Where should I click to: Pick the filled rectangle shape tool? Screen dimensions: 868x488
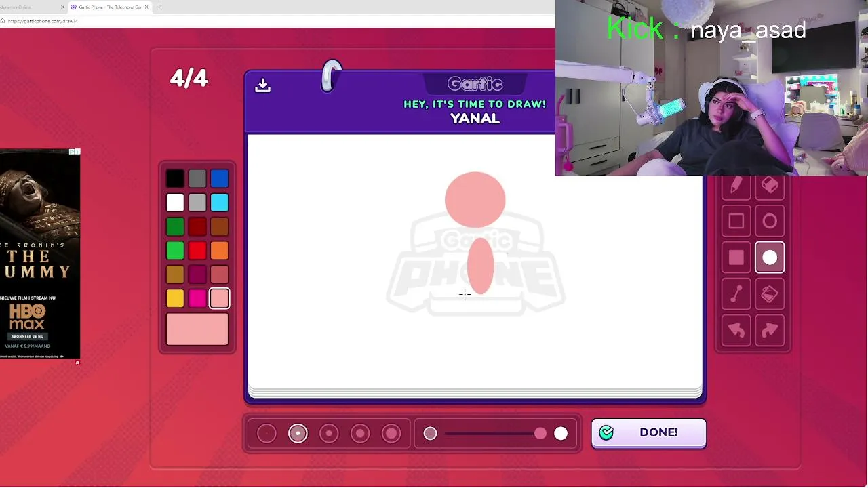[x=736, y=258]
